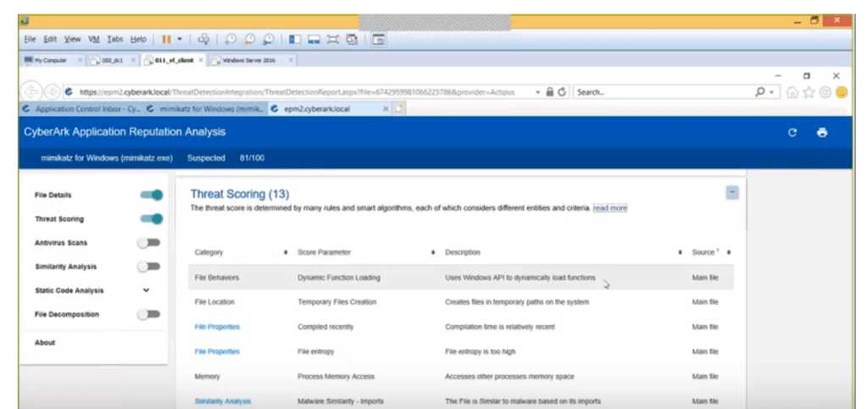Open browser settings gear icon

coord(825,92)
